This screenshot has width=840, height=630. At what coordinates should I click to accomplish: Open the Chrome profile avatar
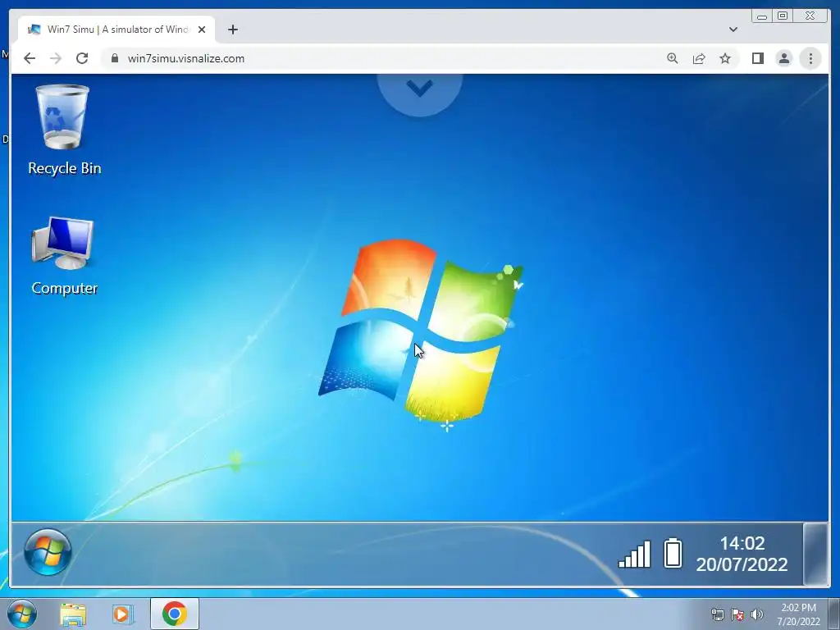point(783,58)
